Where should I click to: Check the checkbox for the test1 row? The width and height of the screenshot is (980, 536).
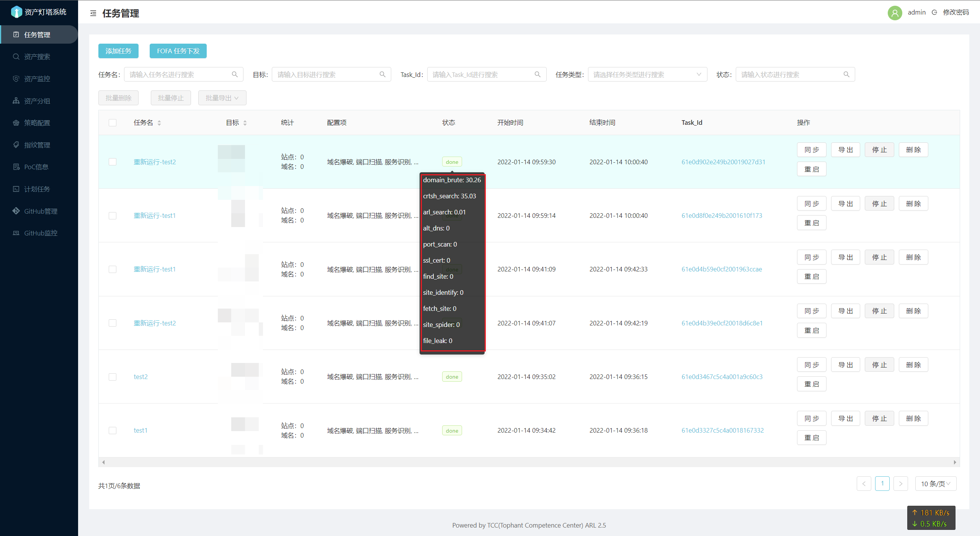coord(113,430)
